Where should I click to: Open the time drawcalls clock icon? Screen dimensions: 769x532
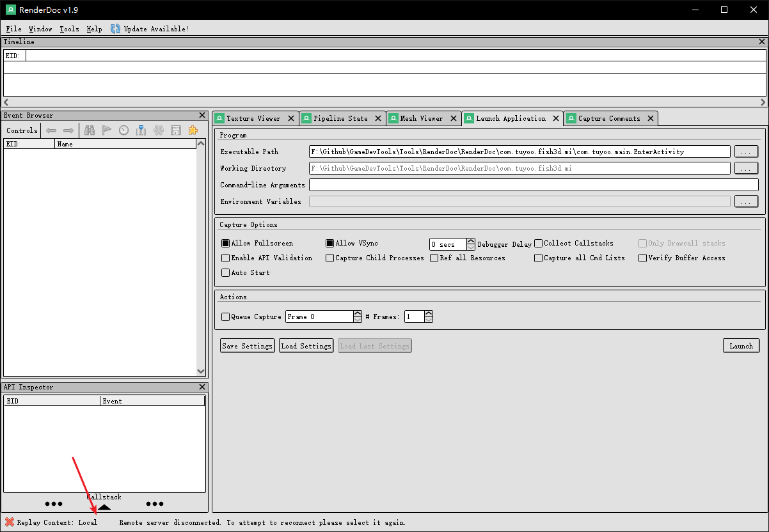coord(123,130)
